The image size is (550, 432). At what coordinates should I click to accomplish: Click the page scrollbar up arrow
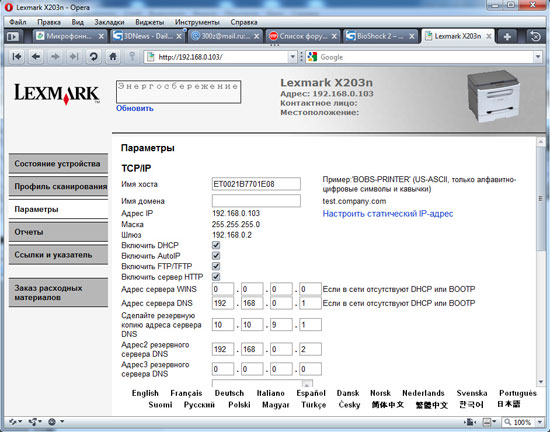click(x=540, y=142)
